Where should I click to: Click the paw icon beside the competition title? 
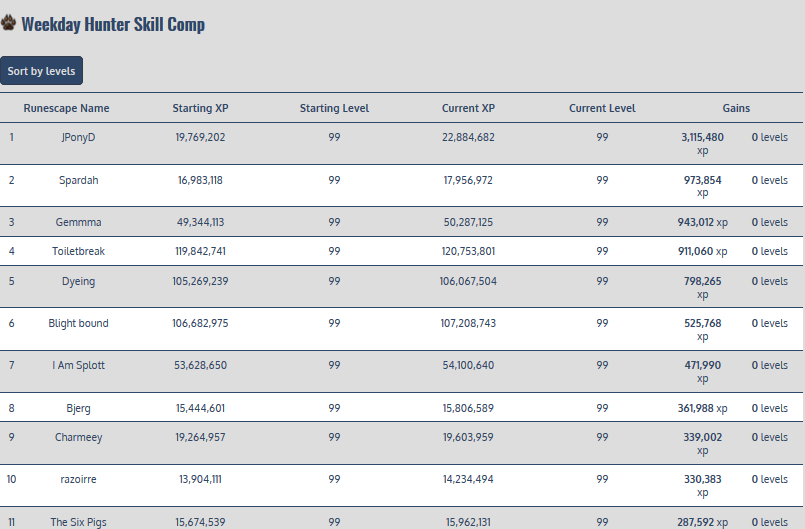pos(8,22)
